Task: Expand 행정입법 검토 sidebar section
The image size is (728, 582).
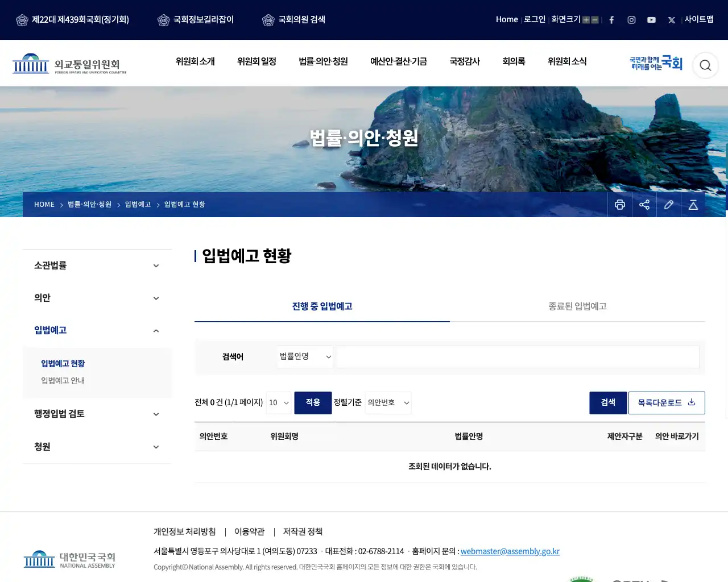Action: [x=97, y=414]
